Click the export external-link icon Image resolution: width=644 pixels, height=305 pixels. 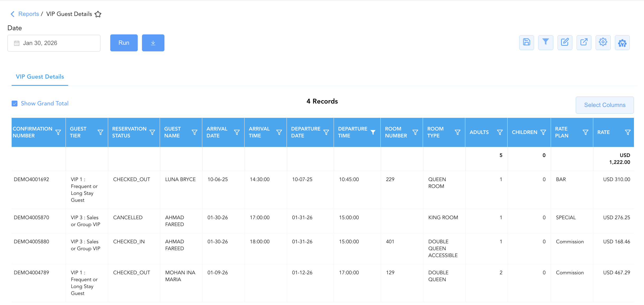tap(584, 42)
